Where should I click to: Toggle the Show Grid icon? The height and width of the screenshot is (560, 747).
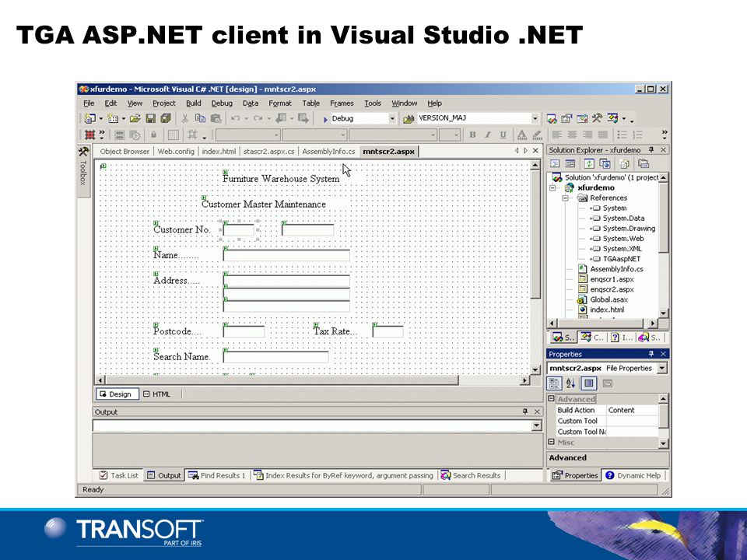click(x=174, y=135)
